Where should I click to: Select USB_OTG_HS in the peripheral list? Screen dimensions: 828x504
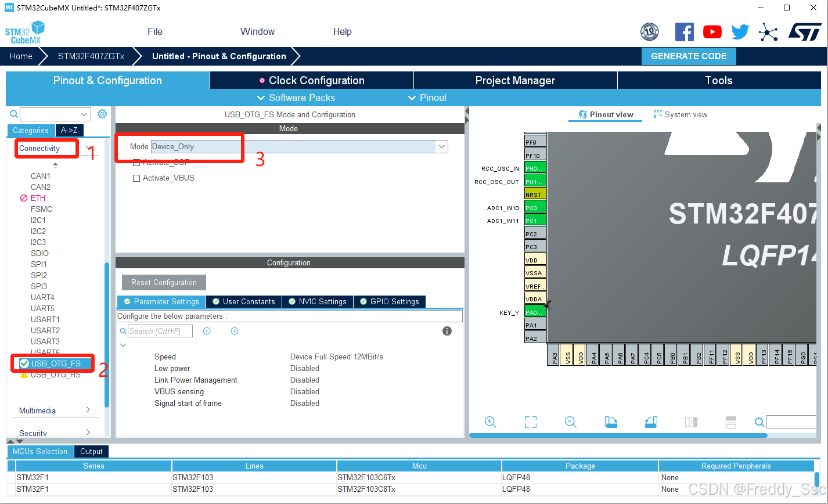[x=56, y=375]
